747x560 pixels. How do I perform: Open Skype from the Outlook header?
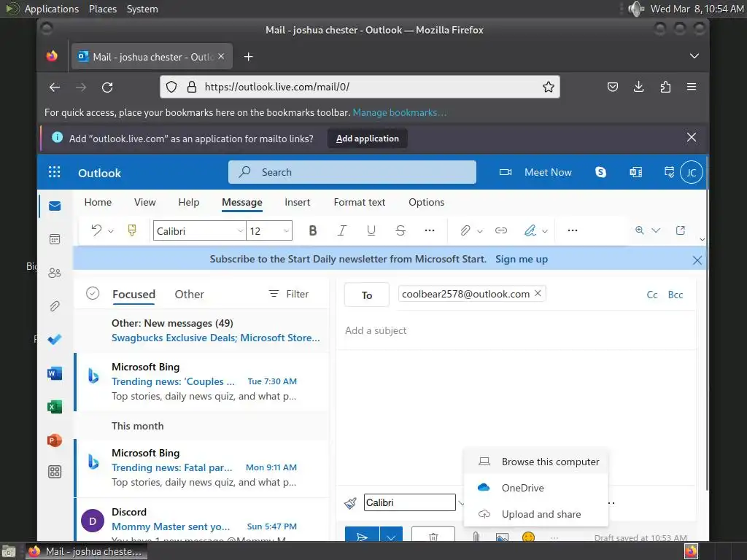(601, 172)
